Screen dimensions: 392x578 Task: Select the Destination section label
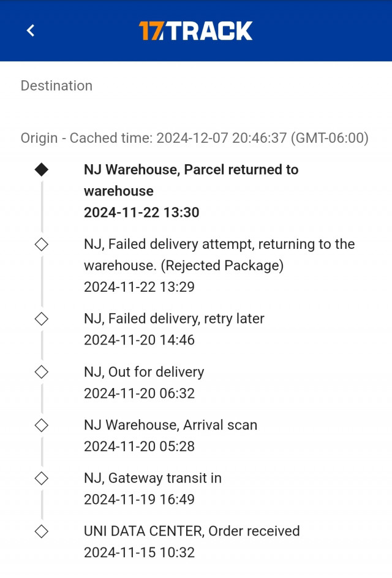56,86
